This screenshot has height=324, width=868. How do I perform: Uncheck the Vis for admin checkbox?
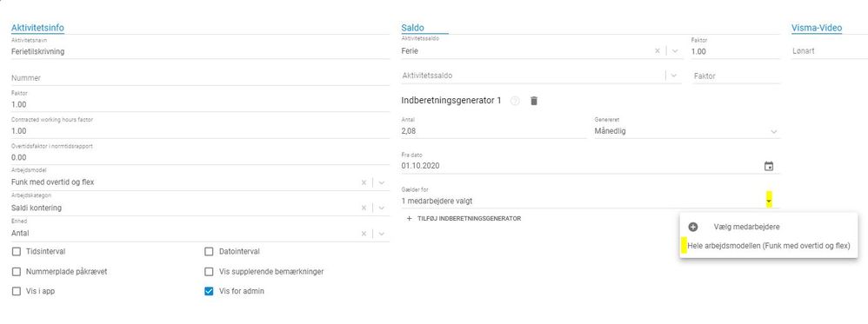pyautogui.click(x=209, y=291)
